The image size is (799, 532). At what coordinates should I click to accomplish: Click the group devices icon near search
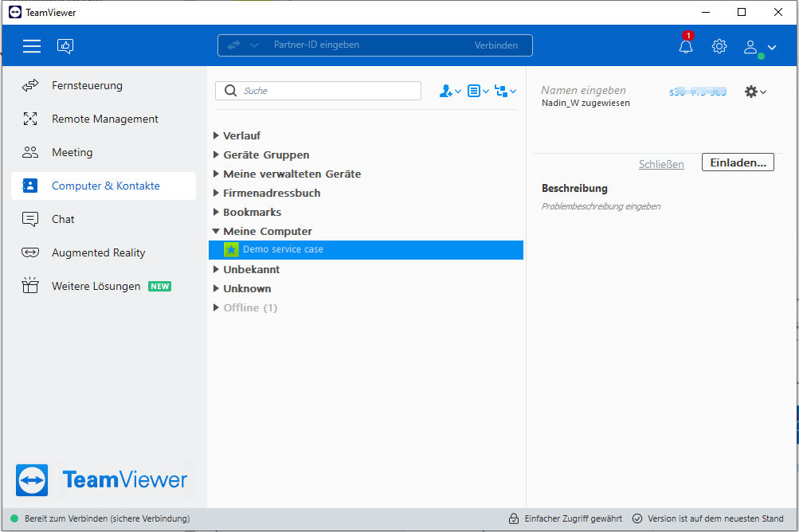click(x=505, y=92)
